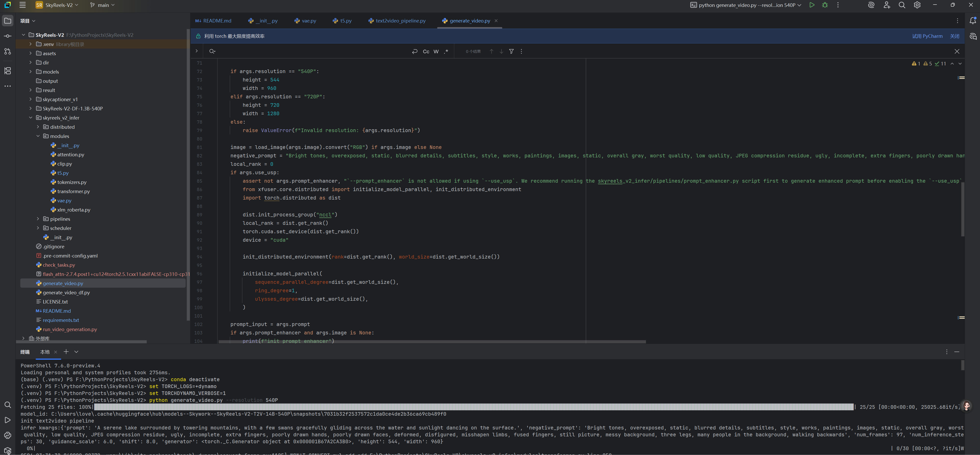This screenshot has width=980, height=455.
Task: Collapse the modules folder
Action: pyautogui.click(x=38, y=136)
